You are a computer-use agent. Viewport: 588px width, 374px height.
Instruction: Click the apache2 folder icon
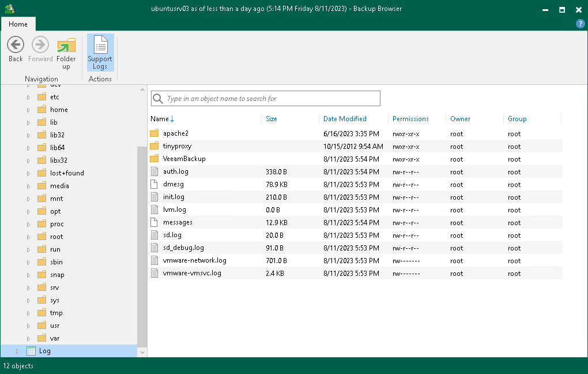coord(154,133)
